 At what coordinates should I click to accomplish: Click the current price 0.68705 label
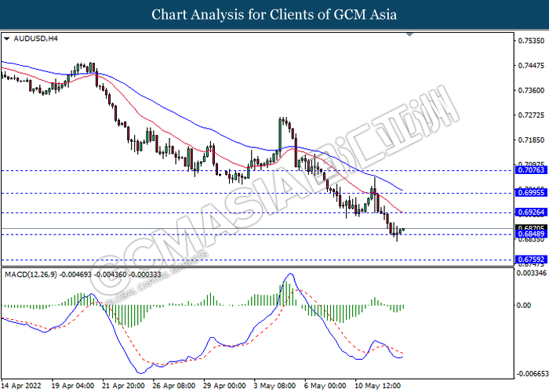pyautogui.click(x=531, y=228)
